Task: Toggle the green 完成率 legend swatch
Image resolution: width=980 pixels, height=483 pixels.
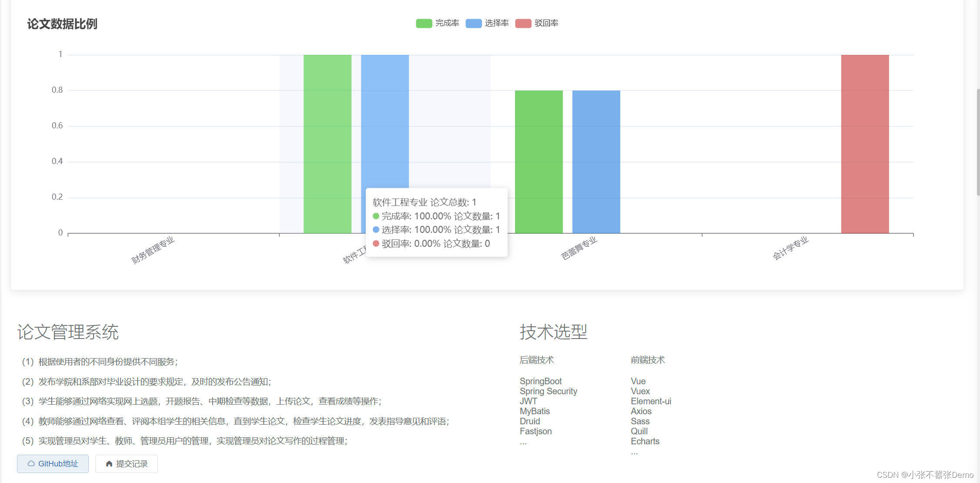Action: 424,23
